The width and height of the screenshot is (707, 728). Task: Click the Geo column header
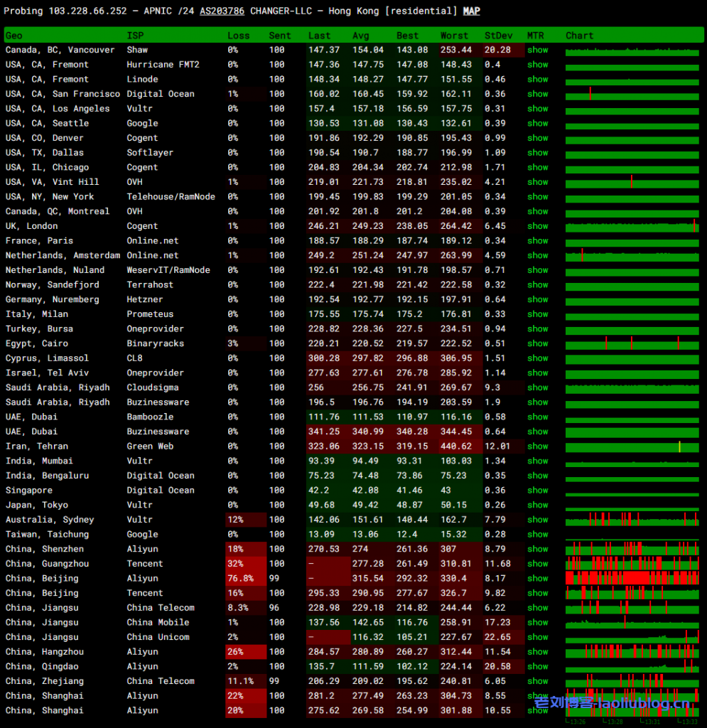(14, 36)
